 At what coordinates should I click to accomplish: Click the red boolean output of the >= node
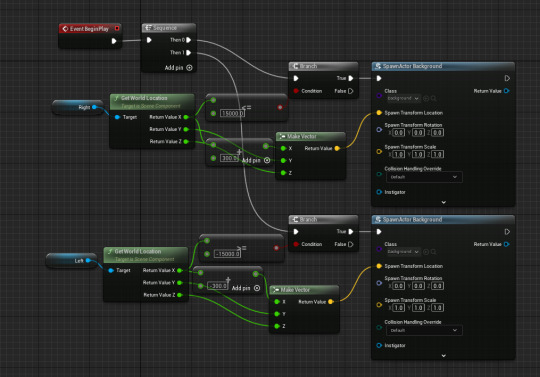tap(276, 248)
